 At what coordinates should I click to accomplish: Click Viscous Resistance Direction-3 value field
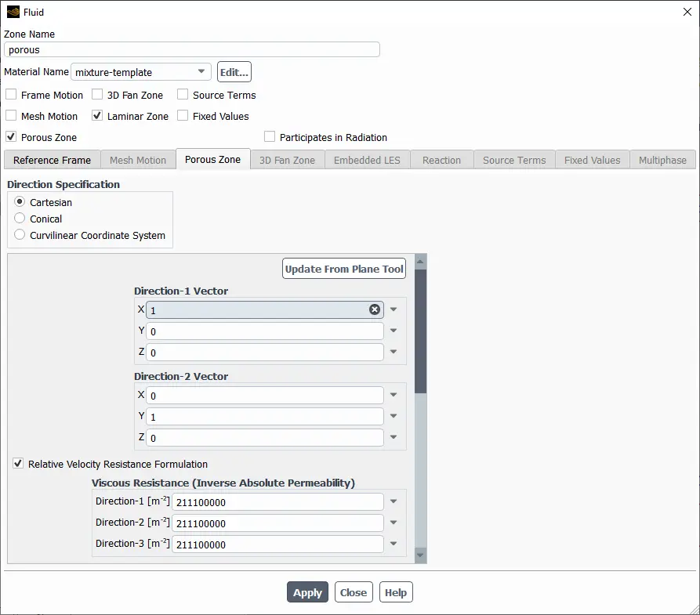point(277,544)
